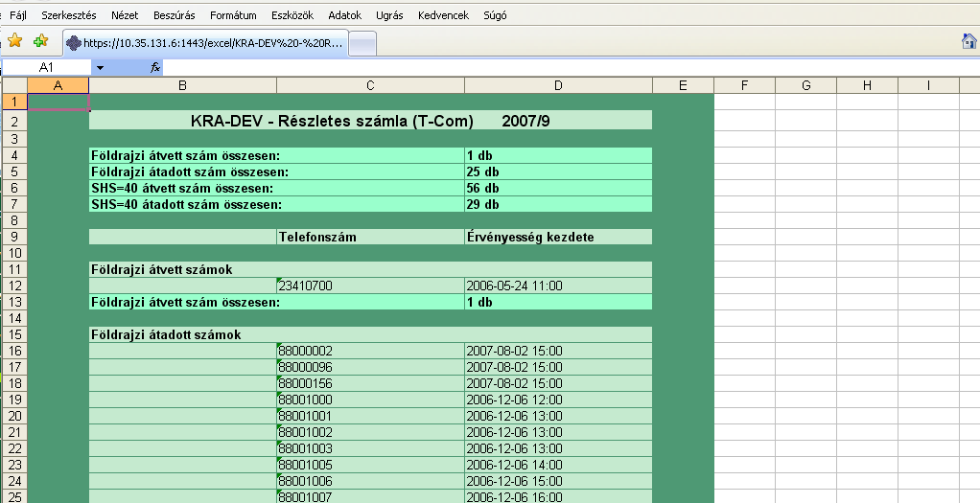Select row 1 header
The height and width of the screenshot is (503, 980).
(x=15, y=102)
